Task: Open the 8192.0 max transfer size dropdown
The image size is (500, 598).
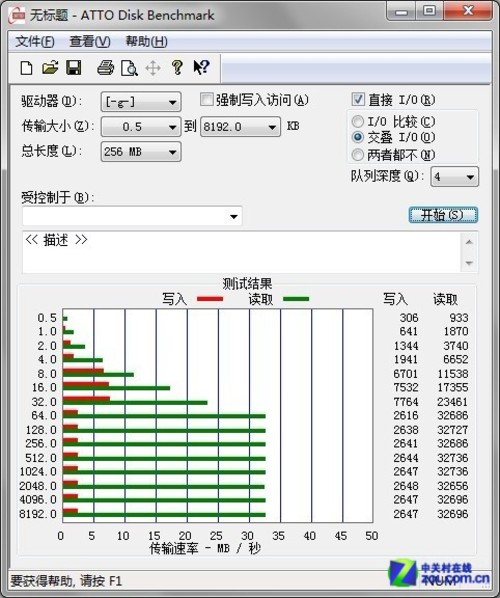Action: (240, 127)
